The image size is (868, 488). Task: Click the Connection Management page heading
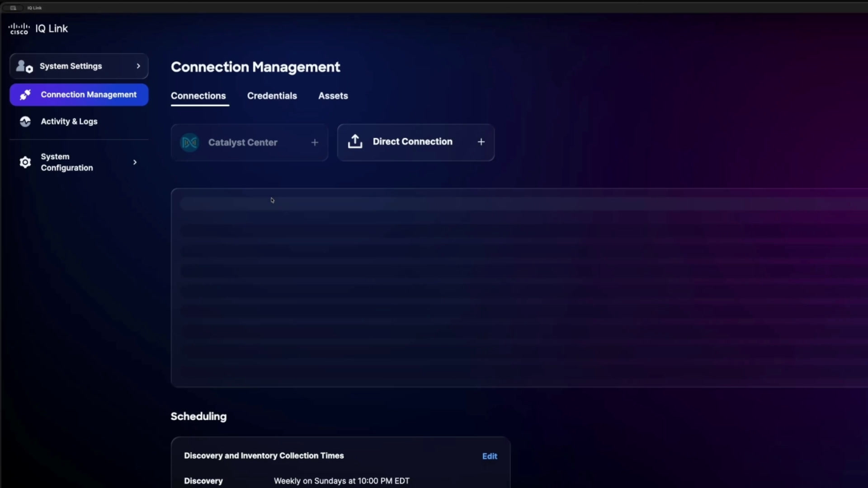coord(255,67)
